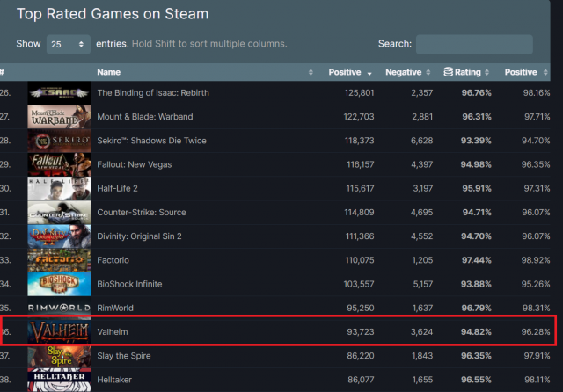Image resolution: width=563 pixels, height=392 pixels.
Task: Sort by Rating column header
Action: pyautogui.click(x=468, y=72)
